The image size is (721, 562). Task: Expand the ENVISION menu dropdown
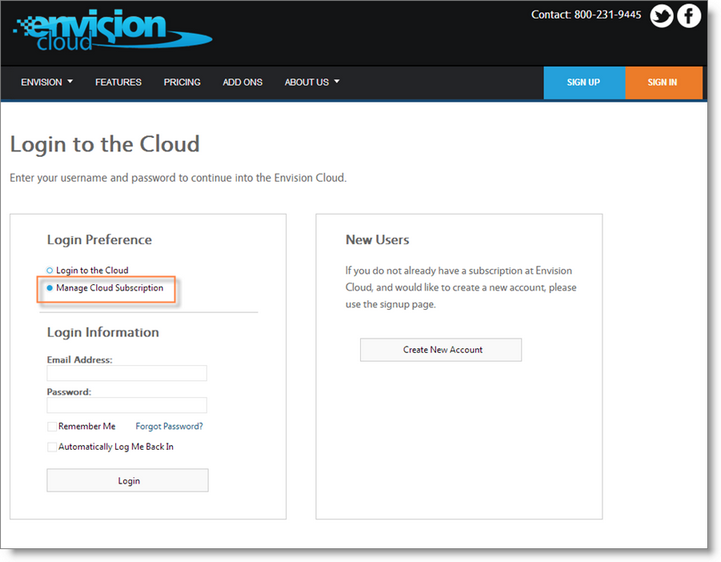[46, 82]
